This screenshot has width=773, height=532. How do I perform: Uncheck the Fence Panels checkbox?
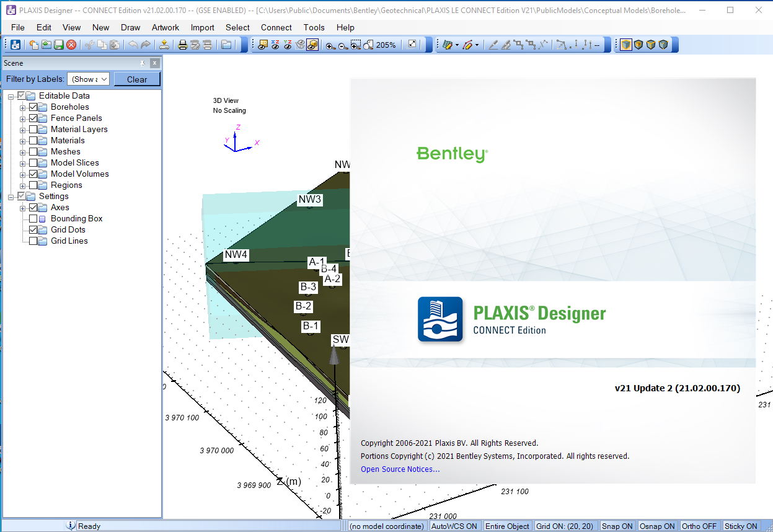click(33, 118)
